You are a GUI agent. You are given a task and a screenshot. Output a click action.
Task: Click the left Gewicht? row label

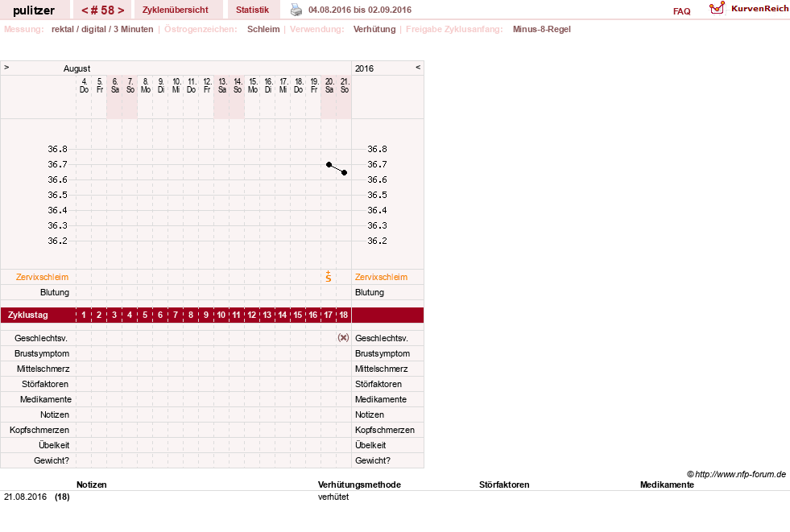tap(52, 460)
